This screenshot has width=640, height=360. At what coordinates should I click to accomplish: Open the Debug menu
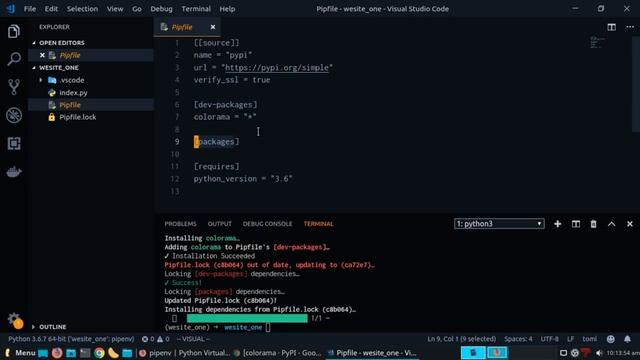point(161,9)
